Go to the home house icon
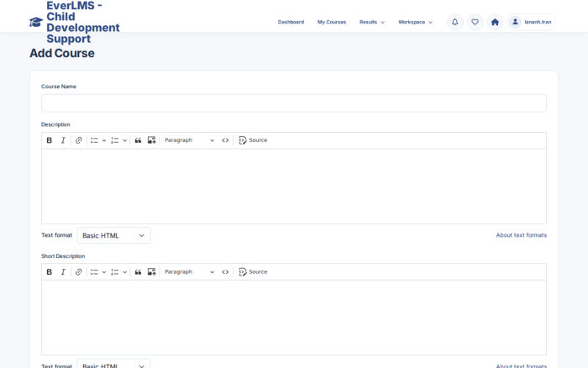Viewport: 588px width, 368px height. point(495,22)
